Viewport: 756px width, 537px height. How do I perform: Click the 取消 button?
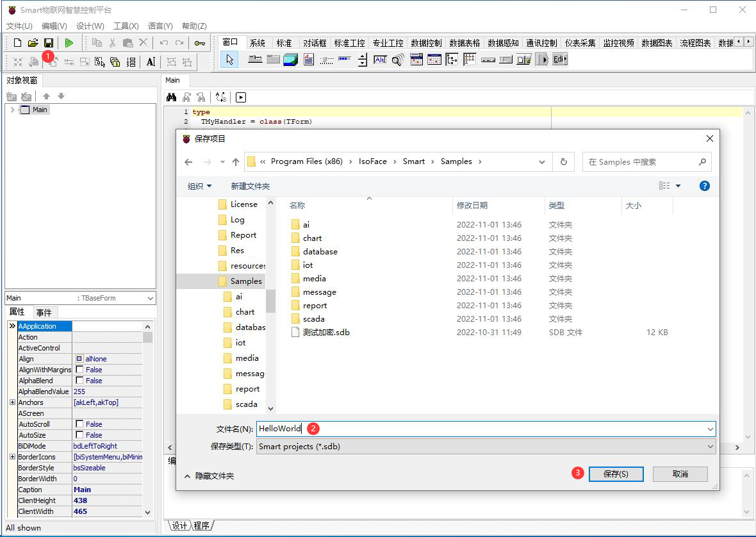680,474
